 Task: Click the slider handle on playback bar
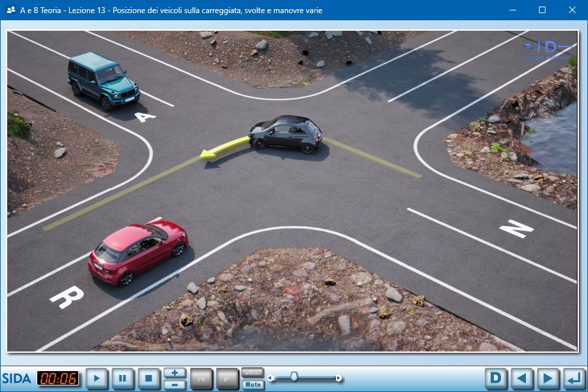294,376
